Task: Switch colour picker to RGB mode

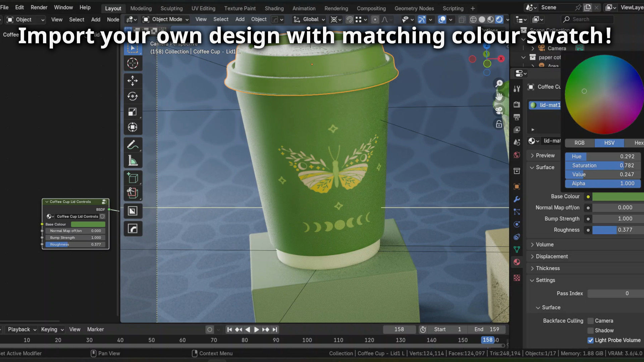Action: click(x=579, y=143)
